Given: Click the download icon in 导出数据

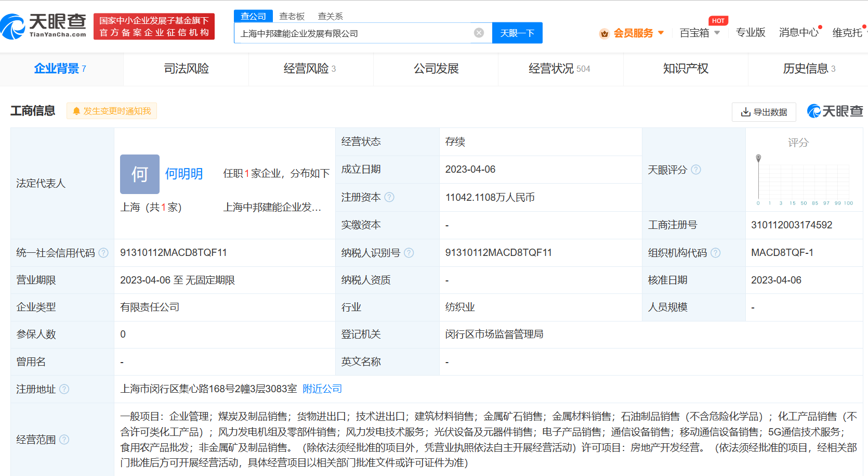Looking at the screenshot, I should click(745, 112).
